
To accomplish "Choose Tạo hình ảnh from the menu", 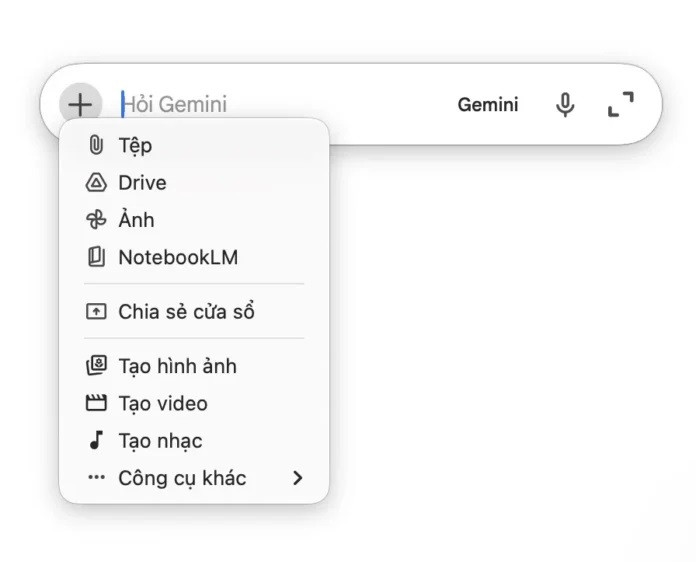I will point(178,367).
